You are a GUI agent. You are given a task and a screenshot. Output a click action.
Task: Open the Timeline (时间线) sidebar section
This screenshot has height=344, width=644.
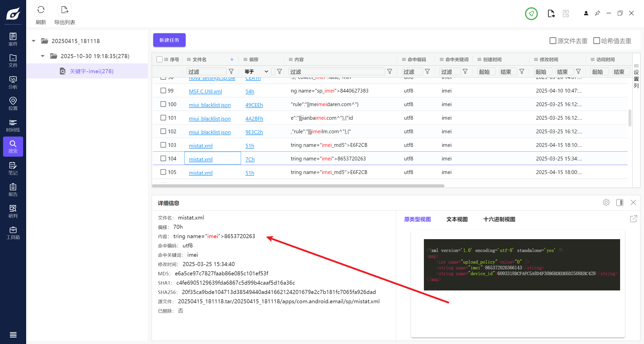[x=13, y=125]
